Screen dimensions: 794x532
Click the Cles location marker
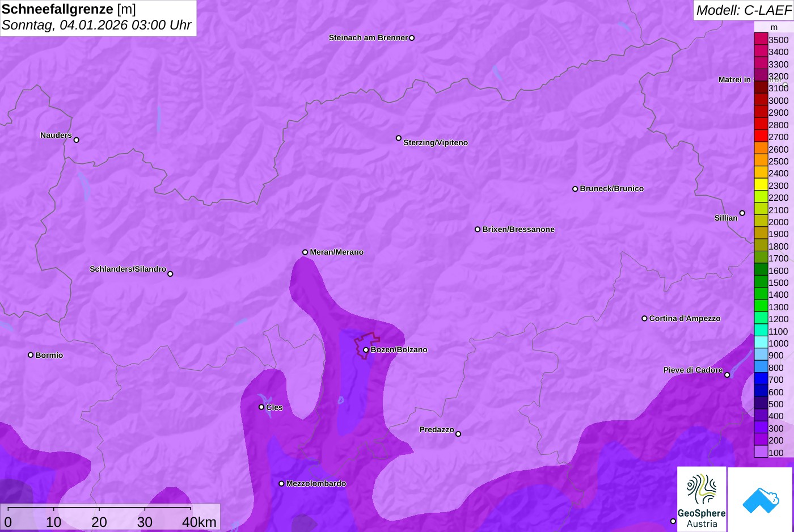click(261, 407)
